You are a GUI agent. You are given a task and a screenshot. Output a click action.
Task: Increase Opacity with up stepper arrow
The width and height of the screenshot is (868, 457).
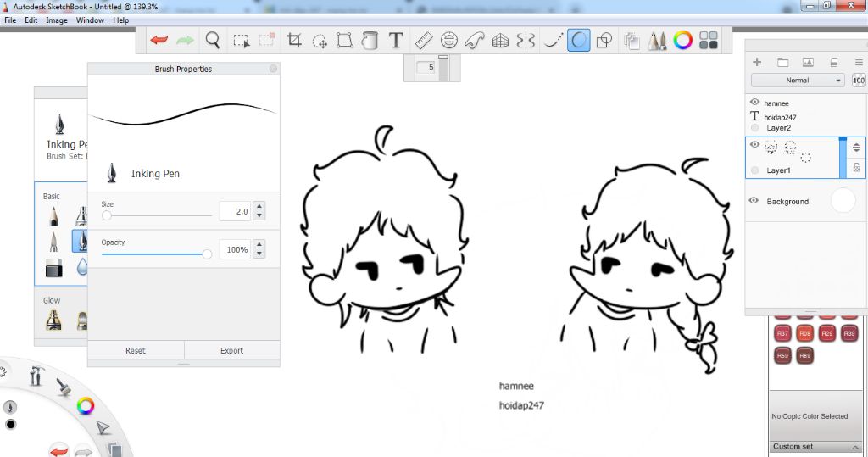pyautogui.click(x=259, y=245)
